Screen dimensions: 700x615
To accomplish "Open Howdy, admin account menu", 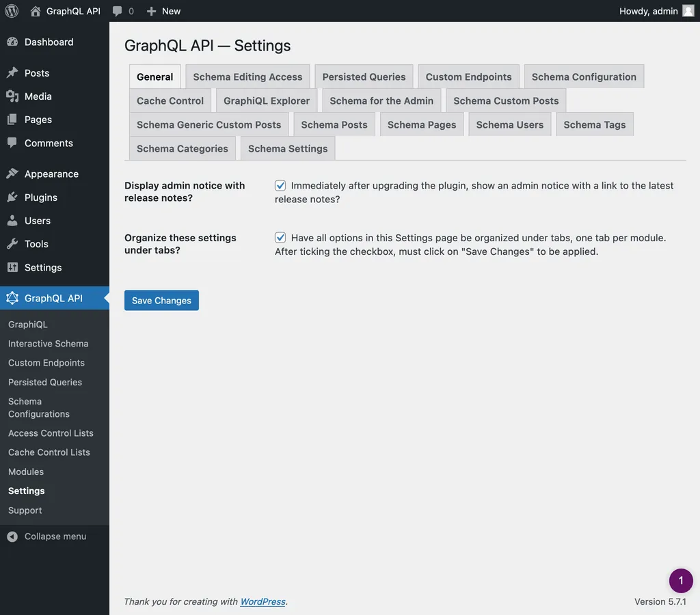I will pyautogui.click(x=656, y=11).
